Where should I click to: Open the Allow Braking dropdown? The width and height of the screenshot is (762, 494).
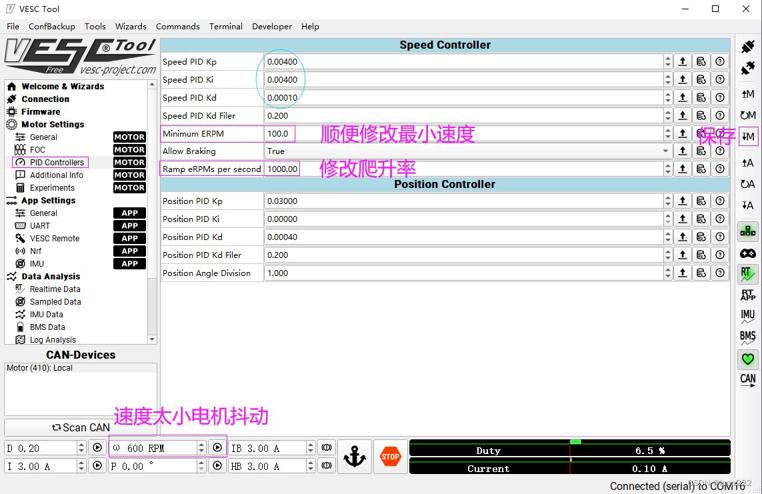[x=468, y=151]
